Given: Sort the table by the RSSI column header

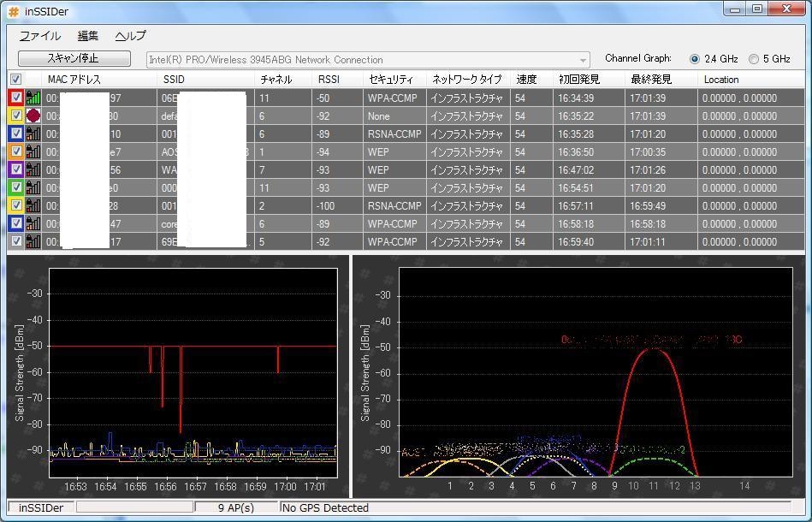Looking at the screenshot, I should (329, 80).
